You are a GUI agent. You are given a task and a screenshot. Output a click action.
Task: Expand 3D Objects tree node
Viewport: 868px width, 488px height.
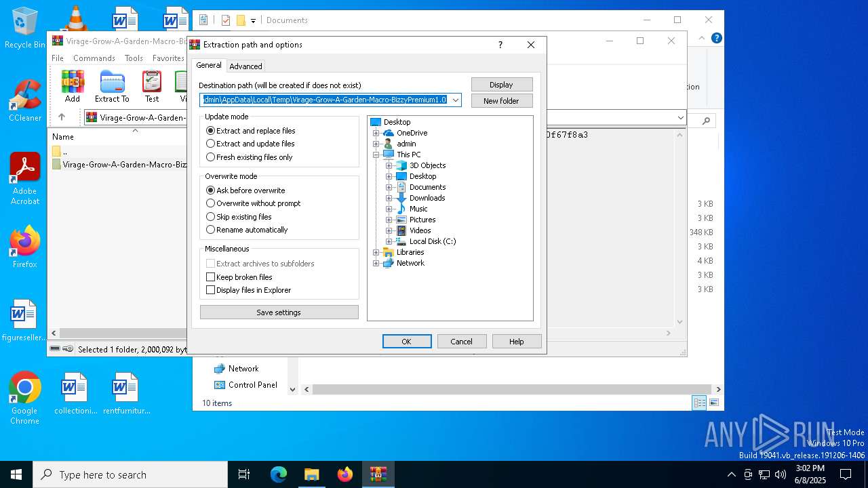click(389, 165)
